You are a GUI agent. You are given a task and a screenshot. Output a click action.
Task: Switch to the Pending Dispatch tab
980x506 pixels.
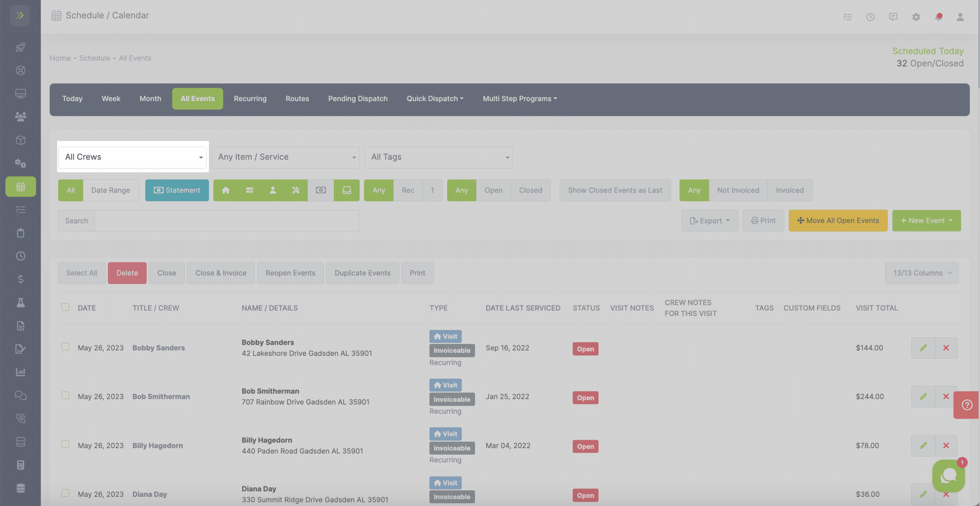coord(358,99)
